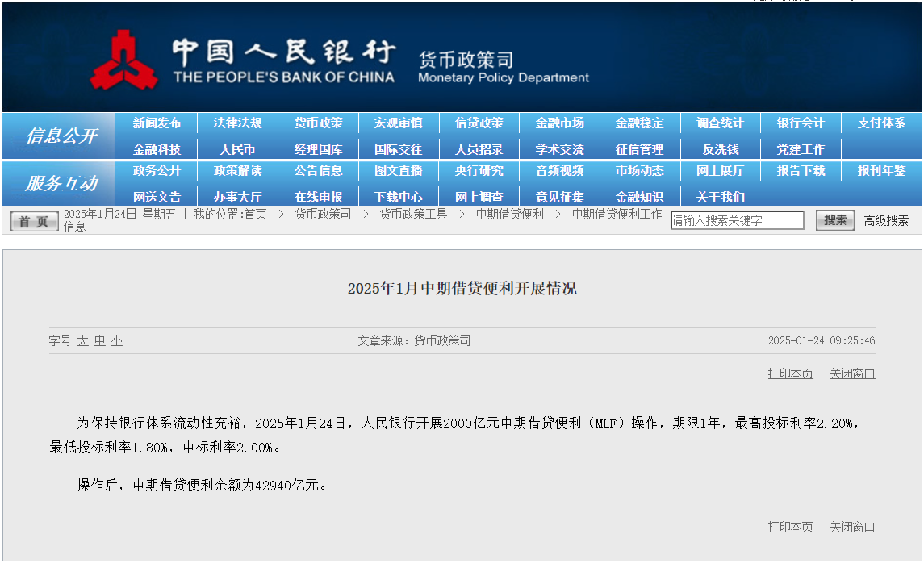Click text 文章来源：货币政策司
The image size is (924, 563).
[414, 341]
